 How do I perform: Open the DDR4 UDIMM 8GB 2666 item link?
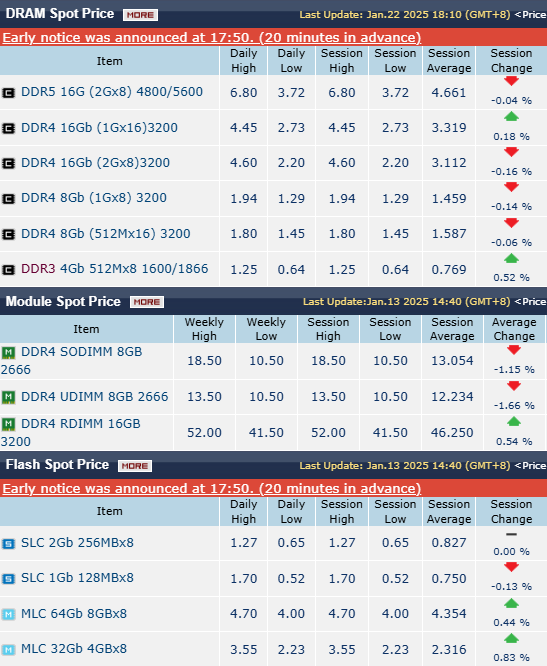pyautogui.click(x=95, y=397)
